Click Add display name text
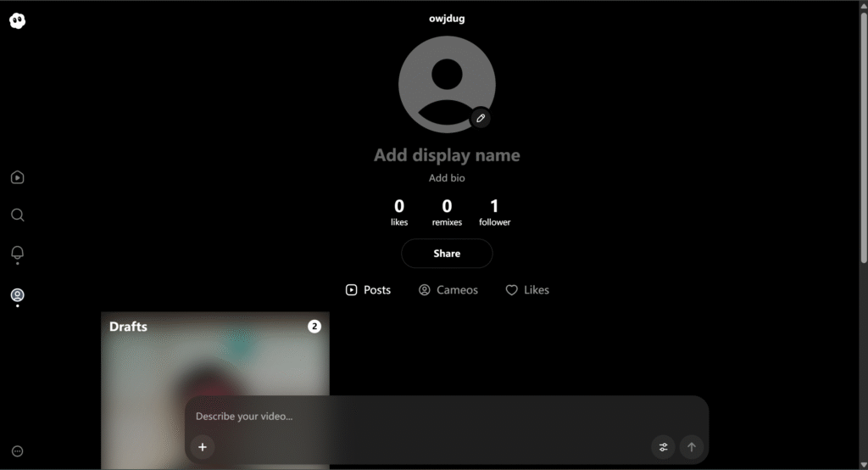Viewport: 868px width, 470px height. click(447, 155)
